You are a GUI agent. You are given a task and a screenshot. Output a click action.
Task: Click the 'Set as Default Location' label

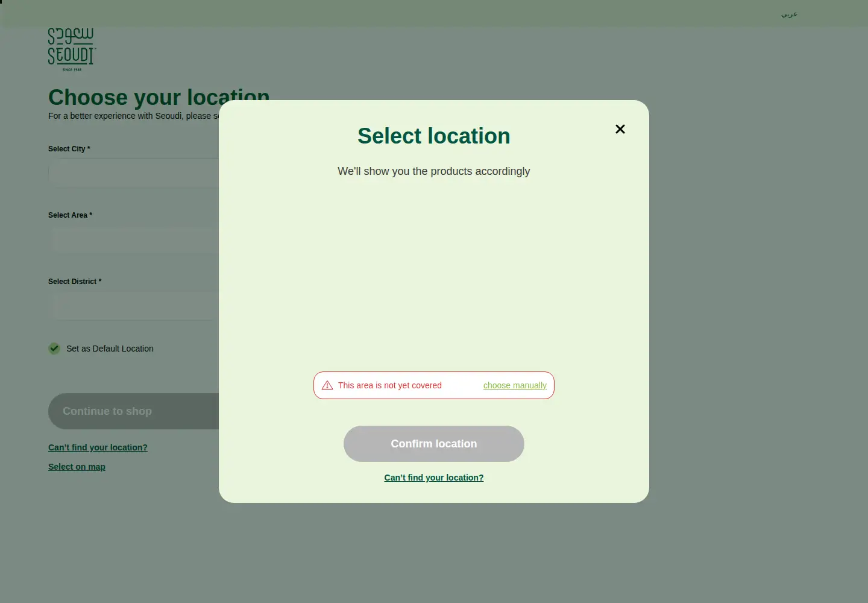pos(110,349)
